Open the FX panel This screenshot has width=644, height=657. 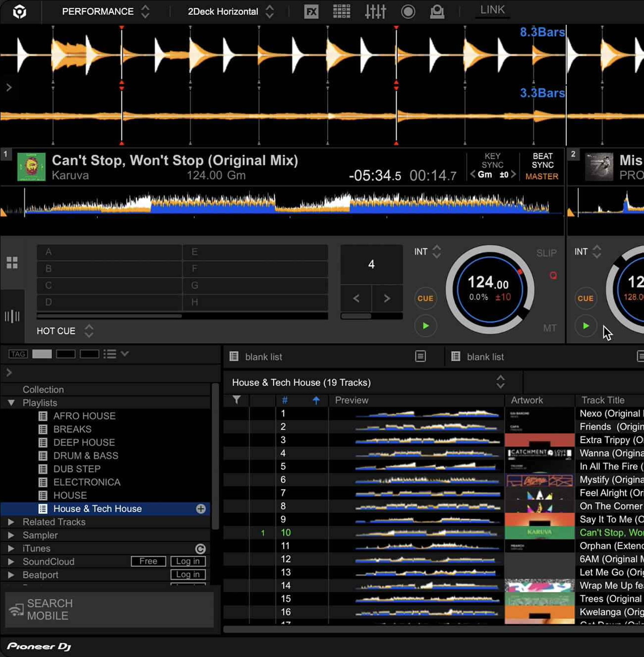[x=311, y=11]
